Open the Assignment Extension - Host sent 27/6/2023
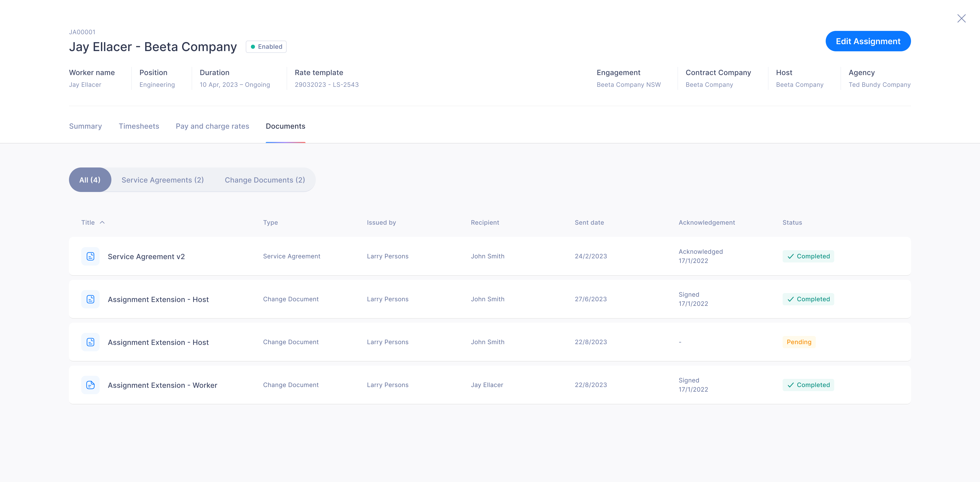980x482 pixels. (x=158, y=299)
